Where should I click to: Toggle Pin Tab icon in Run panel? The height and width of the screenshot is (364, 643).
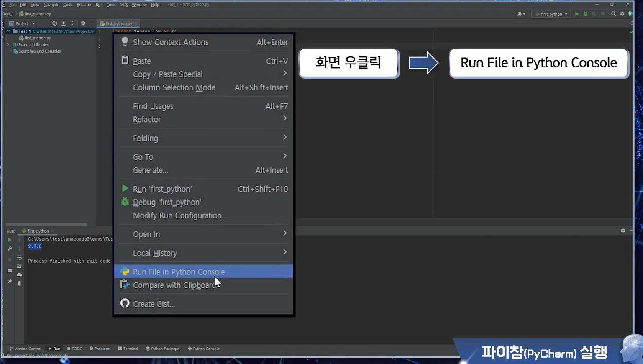10,282
